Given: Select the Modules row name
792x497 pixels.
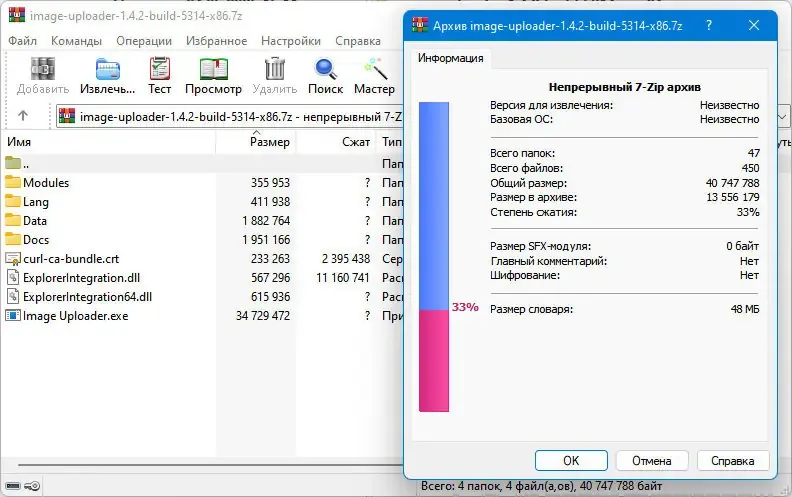Looking at the screenshot, I should (46, 182).
